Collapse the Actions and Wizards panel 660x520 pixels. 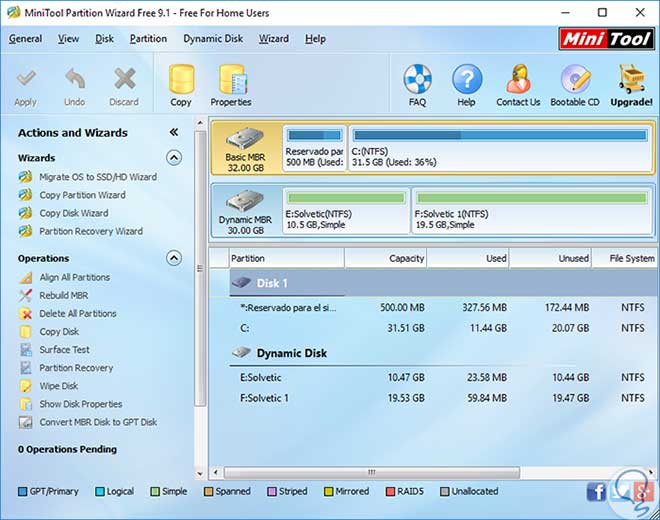pos(174,132)
